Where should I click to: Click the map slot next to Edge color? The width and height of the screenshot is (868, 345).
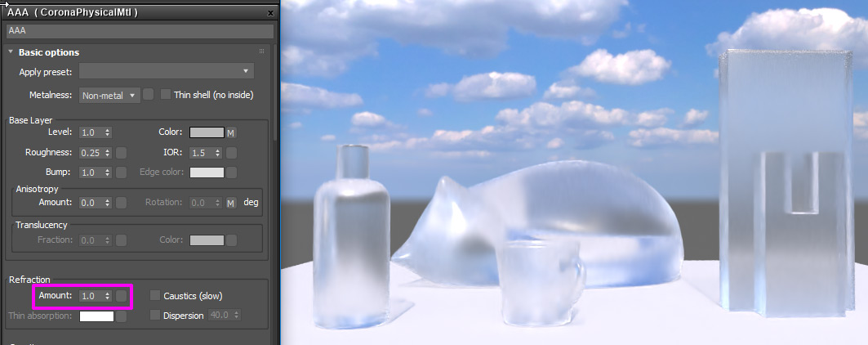[x=231, y=172]
